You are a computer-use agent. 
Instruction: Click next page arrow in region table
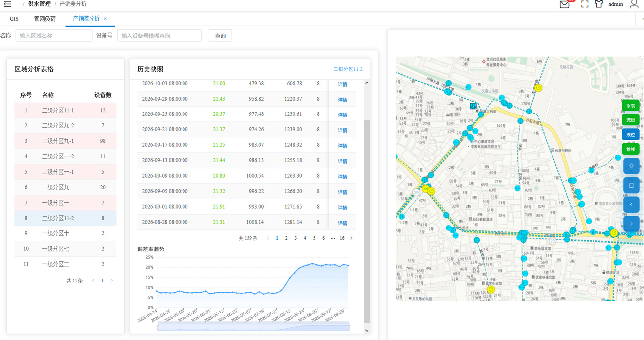112,281
